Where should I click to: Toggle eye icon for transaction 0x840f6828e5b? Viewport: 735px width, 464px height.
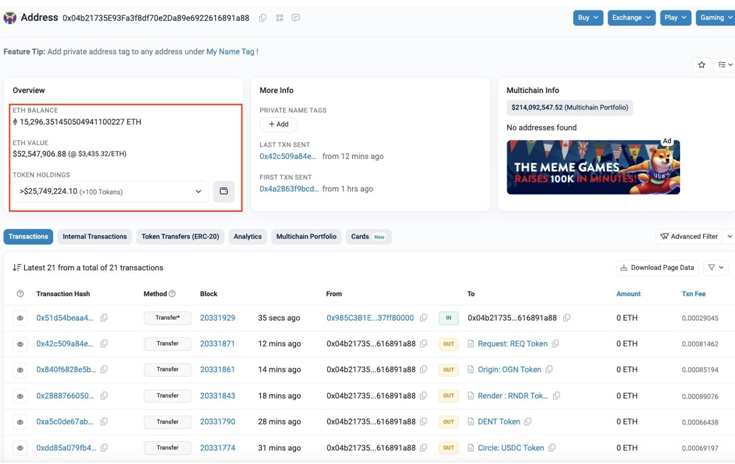20,370
